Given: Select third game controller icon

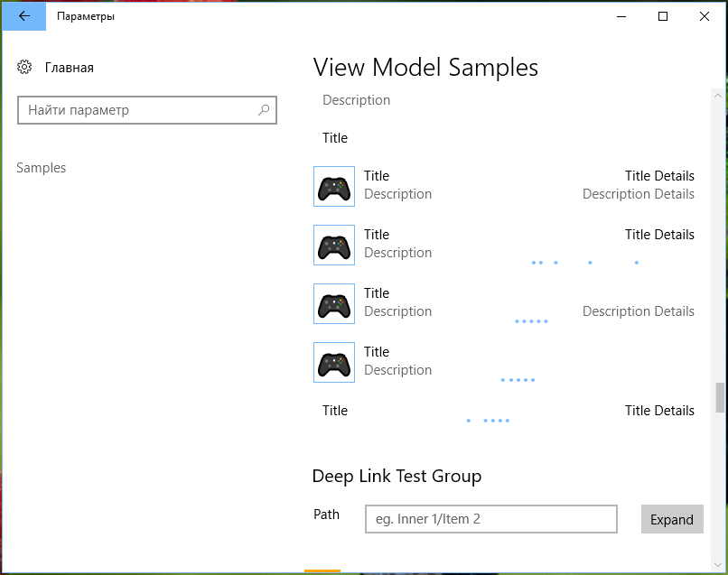Looking at the screenshot, I should pyautogui.click(x=334, y=303).
